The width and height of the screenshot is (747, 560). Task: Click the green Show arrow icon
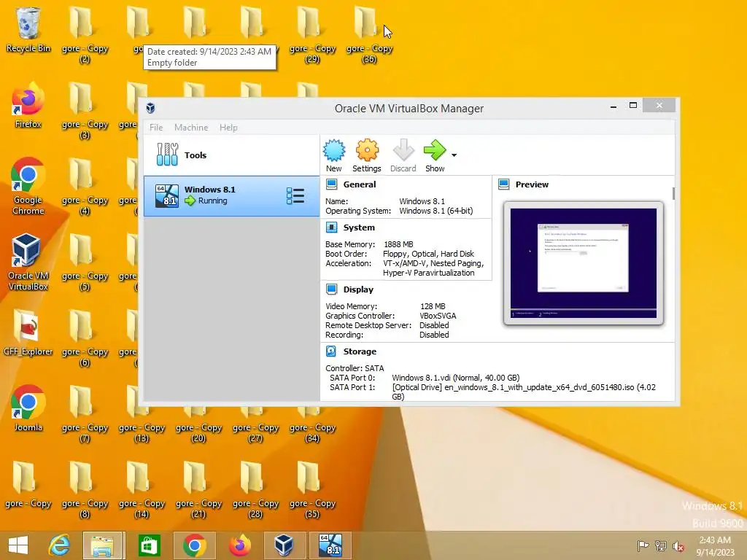click(435, 150)
